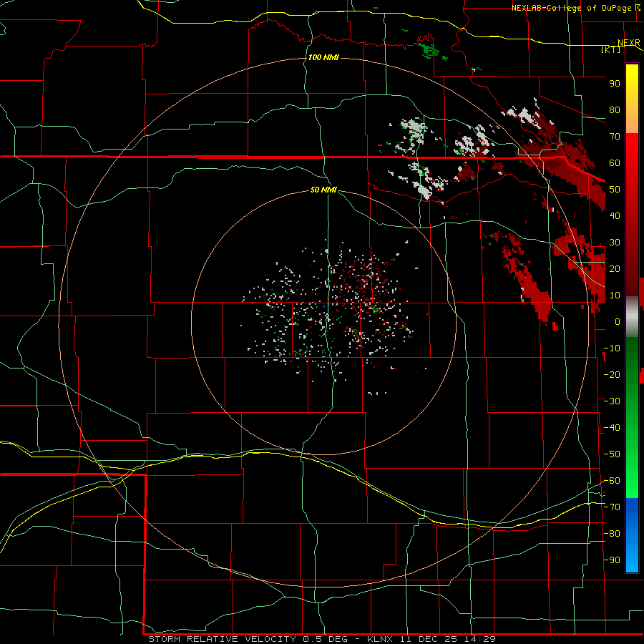
Task: Click the -40 value on the velocity scale
Action: point(612,428)
